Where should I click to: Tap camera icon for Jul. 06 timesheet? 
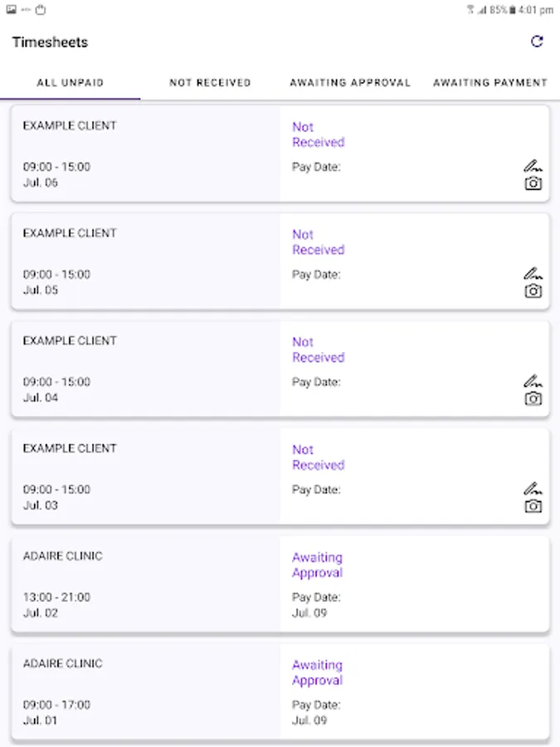point(533,183)
